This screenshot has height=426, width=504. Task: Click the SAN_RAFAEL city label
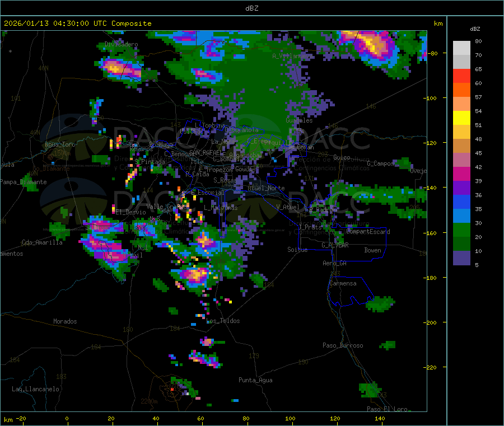[206, 152]
